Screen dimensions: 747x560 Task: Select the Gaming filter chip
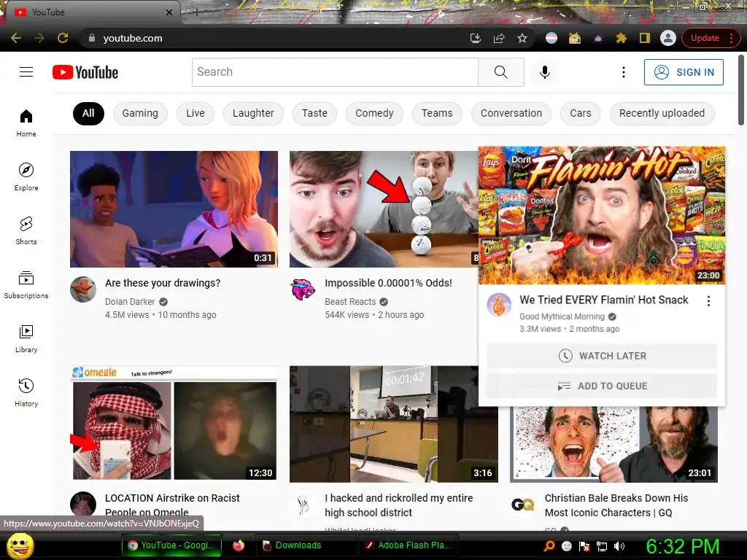(140, 113)
